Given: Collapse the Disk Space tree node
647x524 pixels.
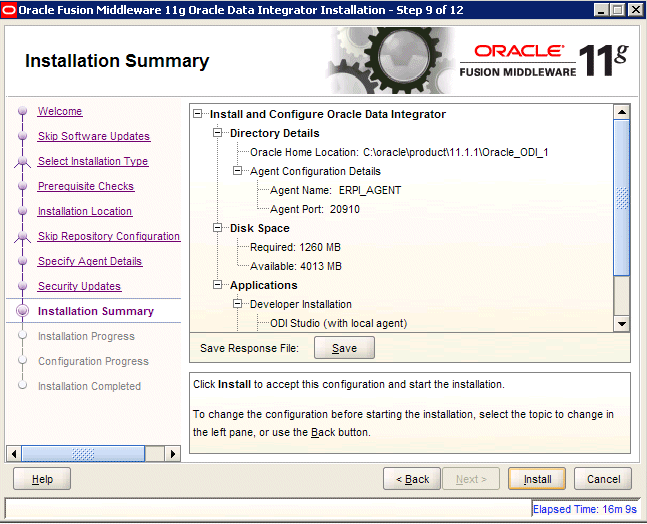Looking at the screenshot, I should pyautogui.click(x=217, y=227).
